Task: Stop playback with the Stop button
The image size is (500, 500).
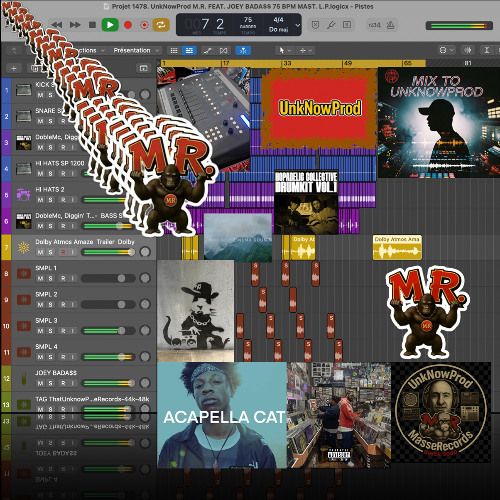Action: point(93,25)
